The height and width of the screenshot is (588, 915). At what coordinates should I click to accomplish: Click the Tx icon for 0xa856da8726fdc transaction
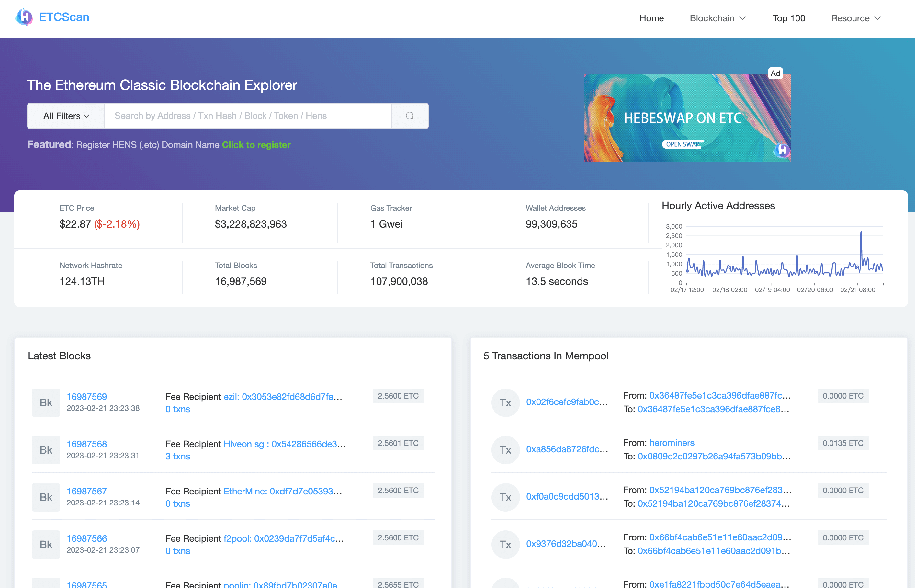tap(505, 450)
